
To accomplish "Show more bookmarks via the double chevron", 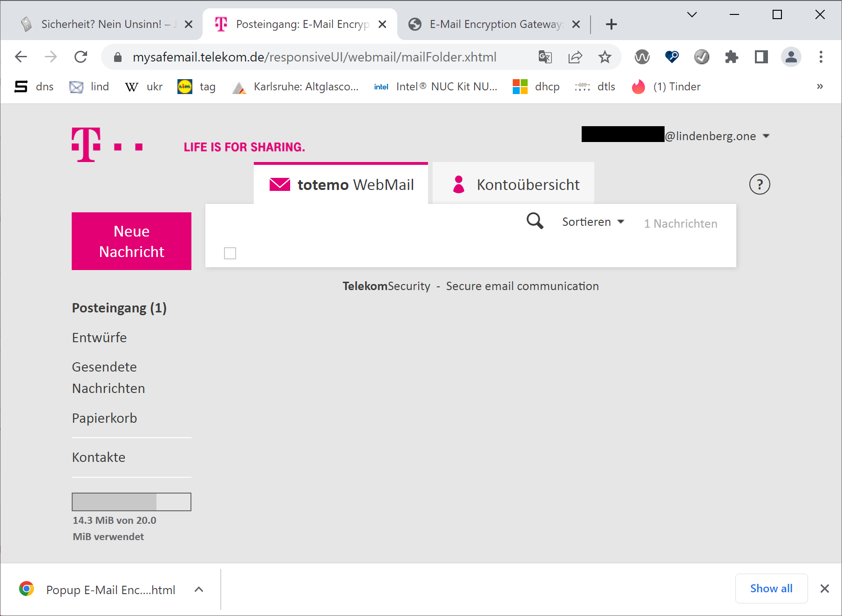I will 820,87.
